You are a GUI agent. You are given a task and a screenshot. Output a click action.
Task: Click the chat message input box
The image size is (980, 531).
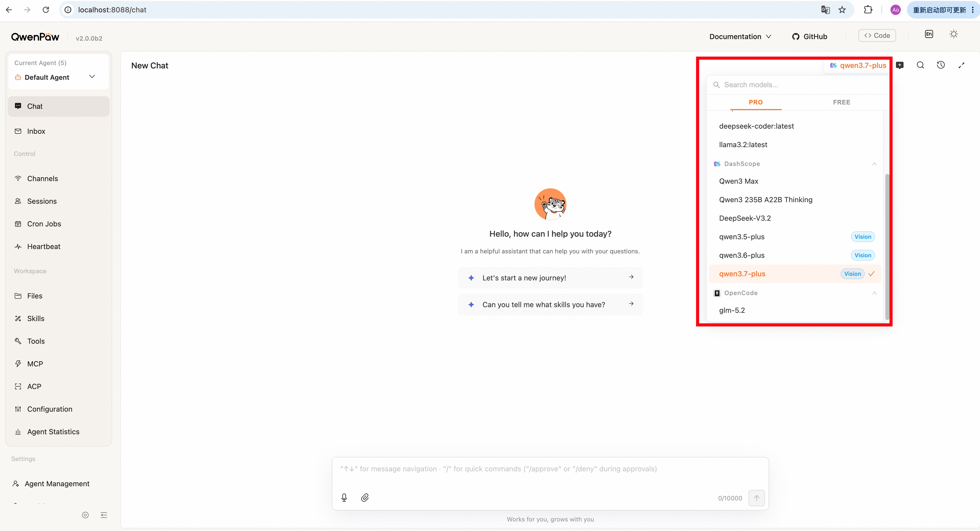point(550,469)
